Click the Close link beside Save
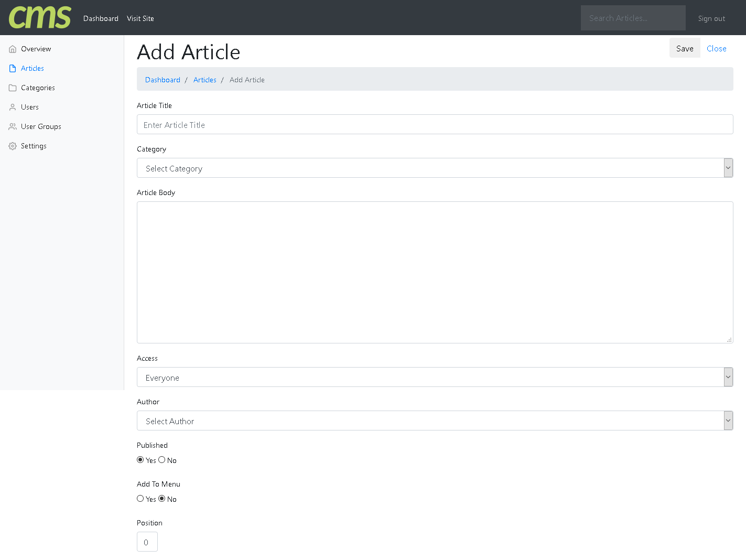Image resolution: width=746 pixels, height=560 pixels. (716, 48)
